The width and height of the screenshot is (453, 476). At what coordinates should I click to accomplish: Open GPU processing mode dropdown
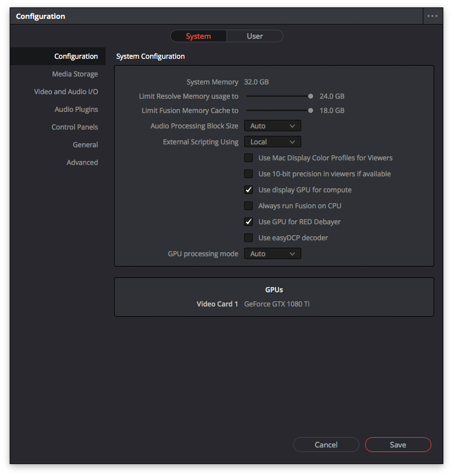click(x=273, y=254)
